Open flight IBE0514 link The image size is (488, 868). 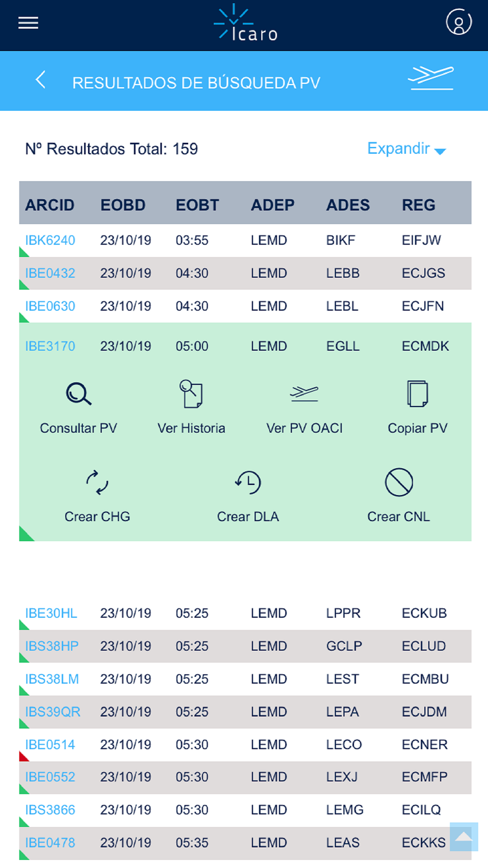pyautogui.click(x=50, y=745)
